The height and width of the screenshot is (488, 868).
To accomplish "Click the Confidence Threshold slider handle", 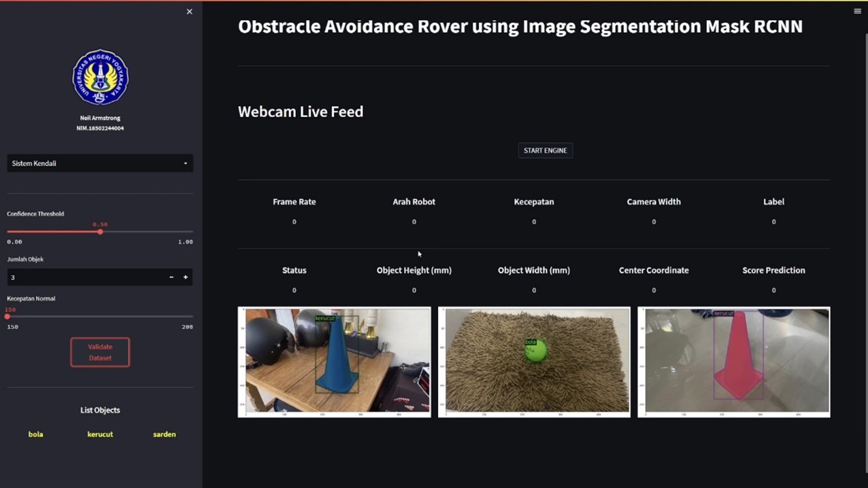I will tap(100, 232).
